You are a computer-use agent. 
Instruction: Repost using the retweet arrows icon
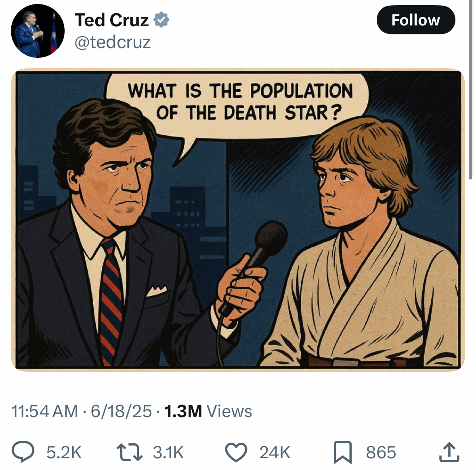(129, 452)
